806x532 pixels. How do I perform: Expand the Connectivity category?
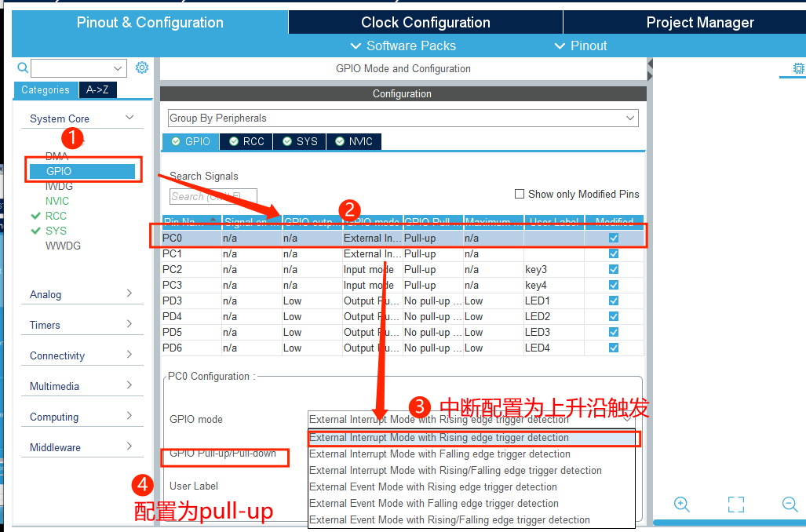pos(82,355)
